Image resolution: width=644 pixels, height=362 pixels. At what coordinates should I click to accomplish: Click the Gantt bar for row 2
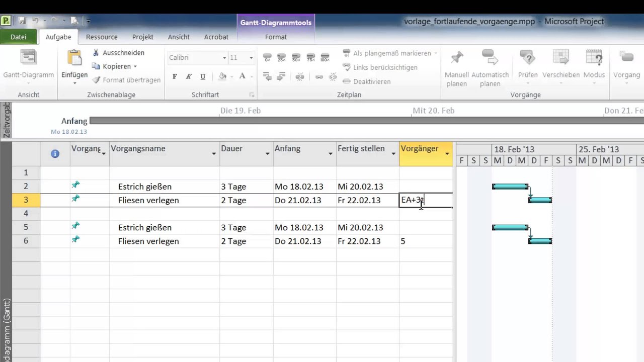(x=510, y=187)
